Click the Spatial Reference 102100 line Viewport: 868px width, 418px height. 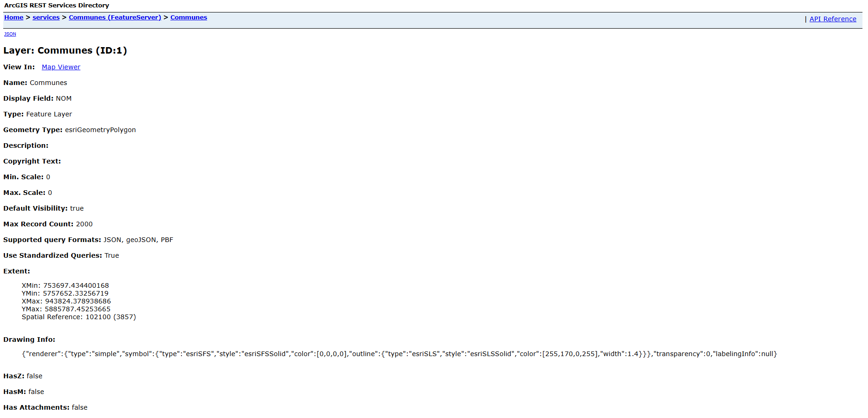78,317
